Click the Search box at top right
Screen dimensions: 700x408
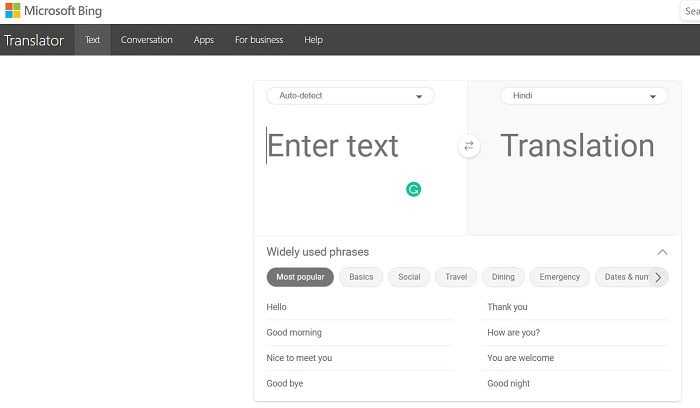(x=690, y=11)
